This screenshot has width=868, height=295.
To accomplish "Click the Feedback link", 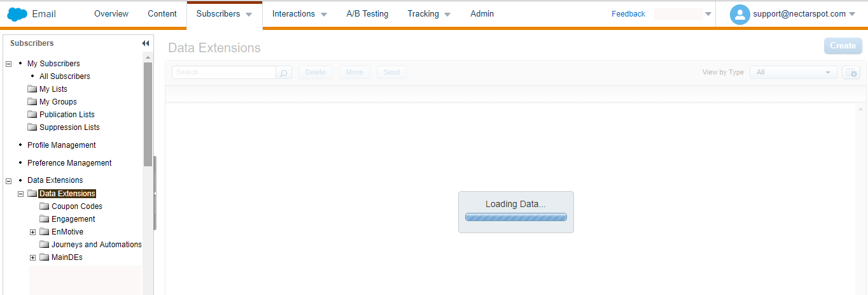I will point(628,14).
